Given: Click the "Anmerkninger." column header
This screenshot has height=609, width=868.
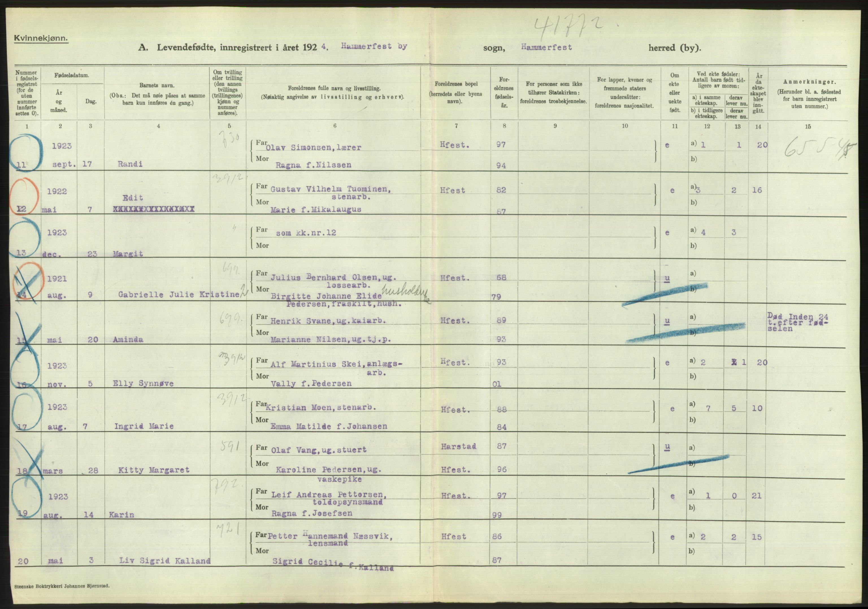Looking at the screenshot, I should 810,82.
